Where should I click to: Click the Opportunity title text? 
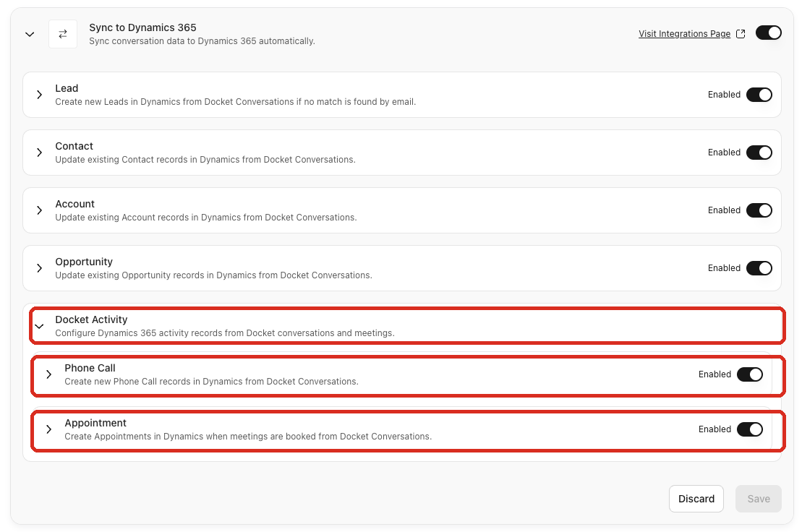[x=84, y=262]
